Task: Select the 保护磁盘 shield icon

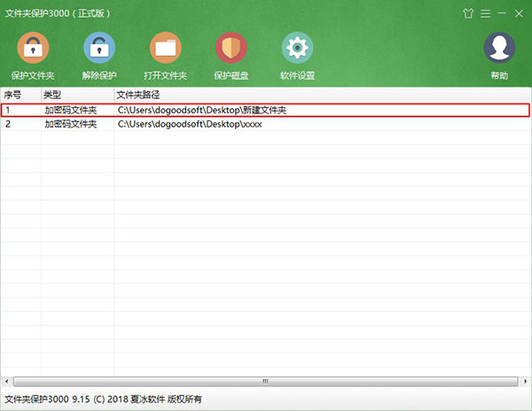Action: pyautogui.click(x=231, y=48)
